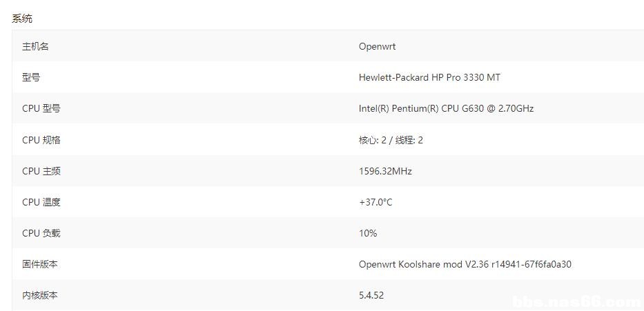Click the 系统 section heading
644x311 pixels.
point(22,19)
